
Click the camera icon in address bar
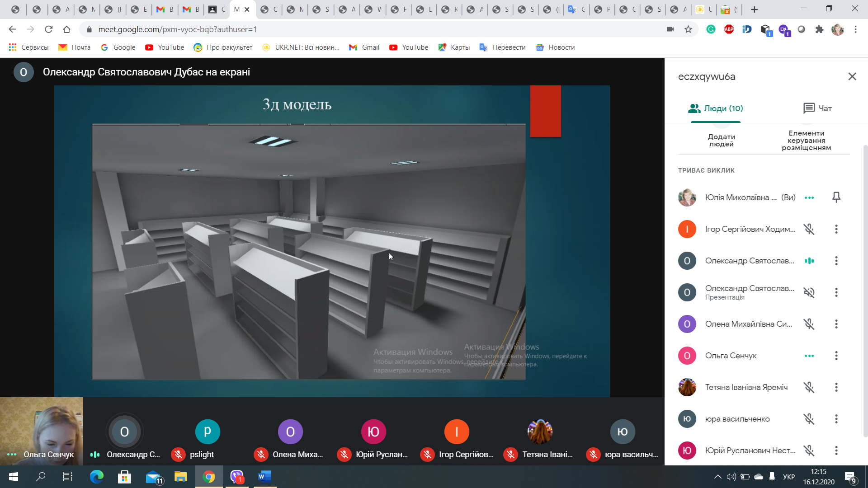pos(670,29)
